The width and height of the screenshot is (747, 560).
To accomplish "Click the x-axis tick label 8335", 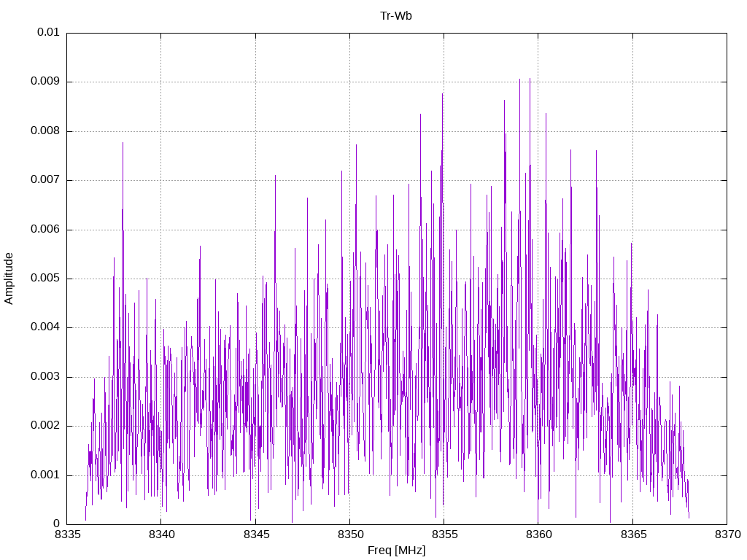I will (x=67, y=534).
